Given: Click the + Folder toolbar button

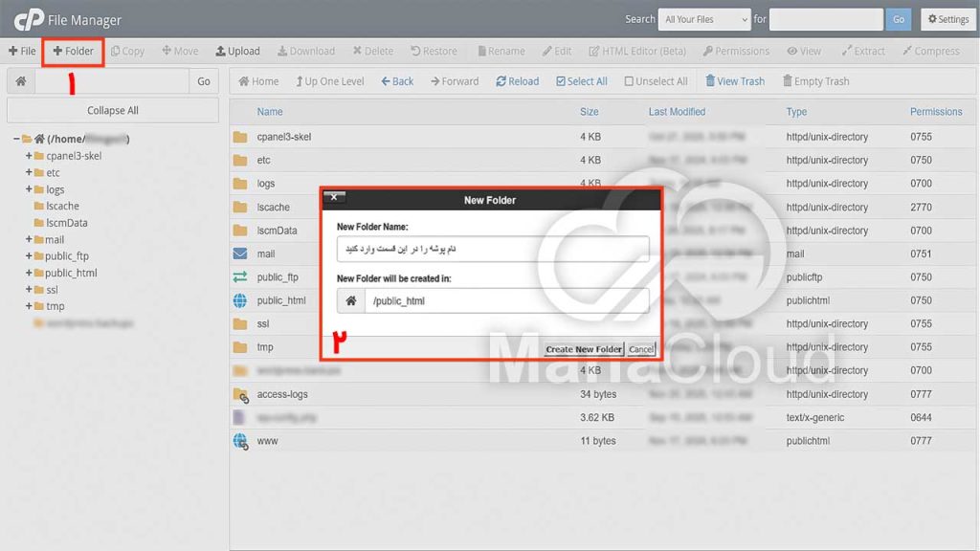Looking at the screenshot, I should [74, 51].
